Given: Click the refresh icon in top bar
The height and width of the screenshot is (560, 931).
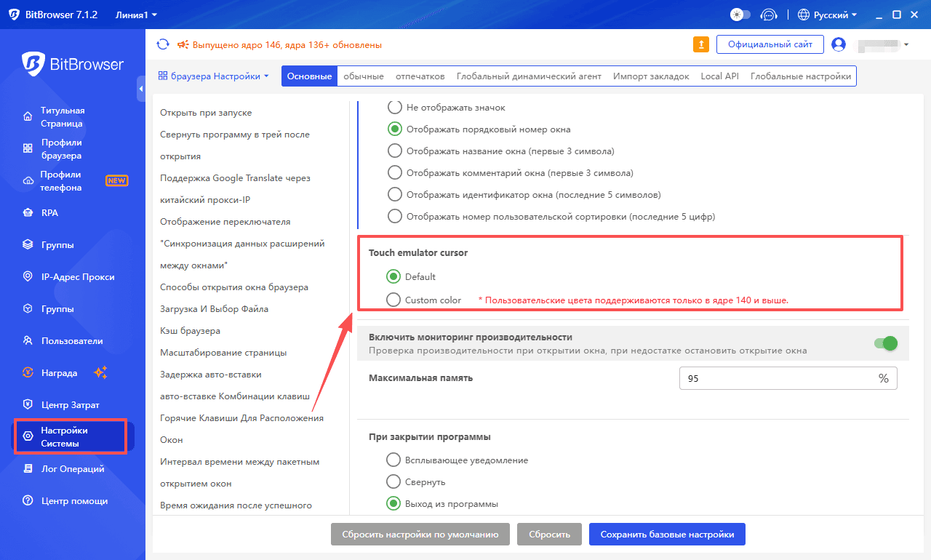Looking at the screenshot, I should (x=163, y=45).
